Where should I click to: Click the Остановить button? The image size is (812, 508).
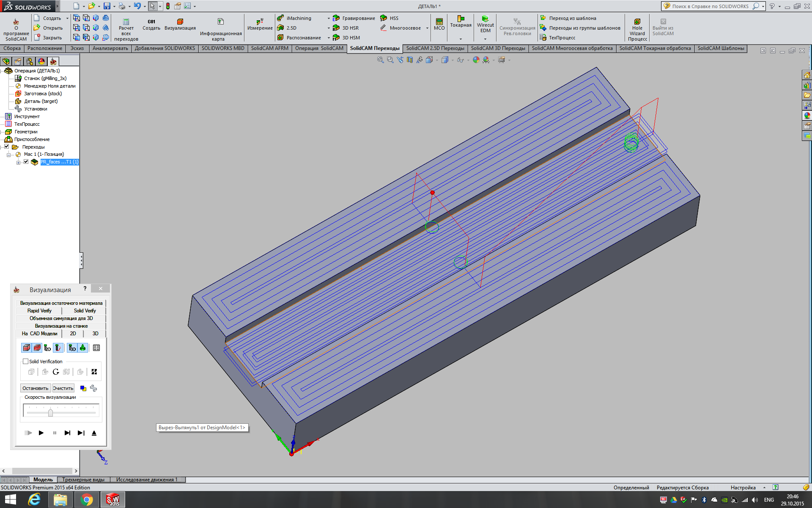point(36,388)
